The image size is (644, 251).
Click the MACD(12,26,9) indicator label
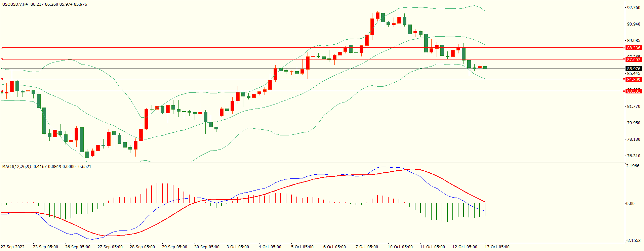[x=16, y=166]
